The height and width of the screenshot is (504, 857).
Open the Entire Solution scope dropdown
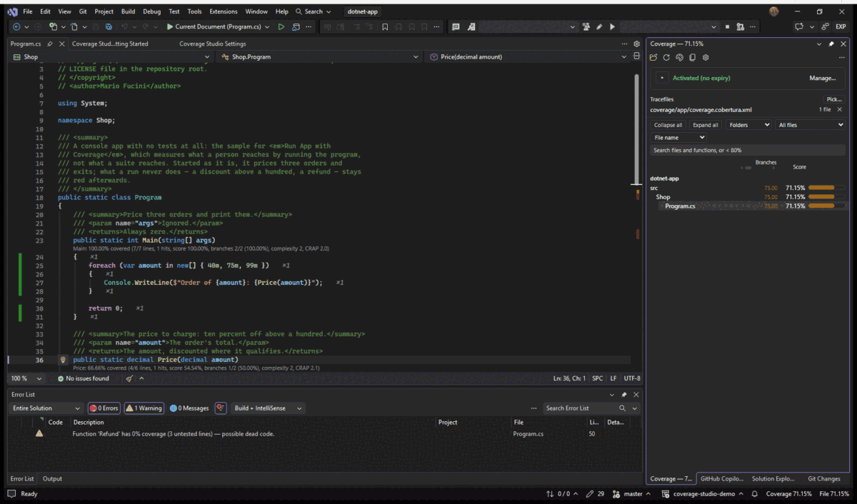pos(46,408)
